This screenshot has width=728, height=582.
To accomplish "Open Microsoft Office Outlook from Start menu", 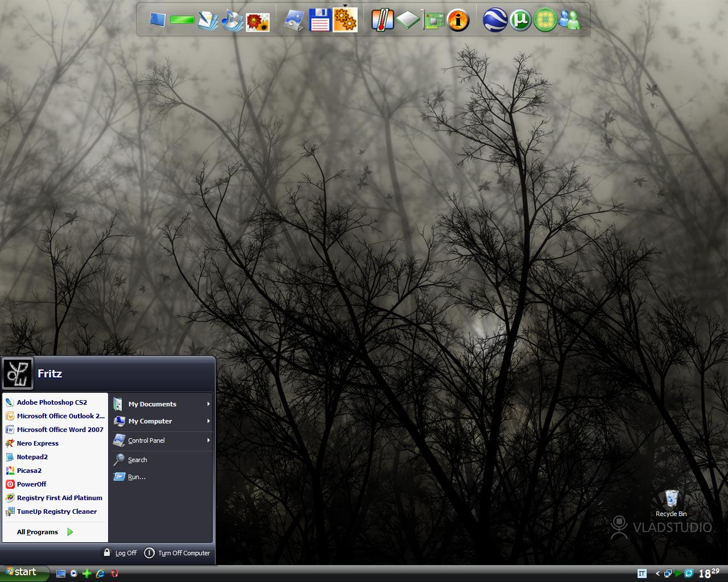I will 55,416.
